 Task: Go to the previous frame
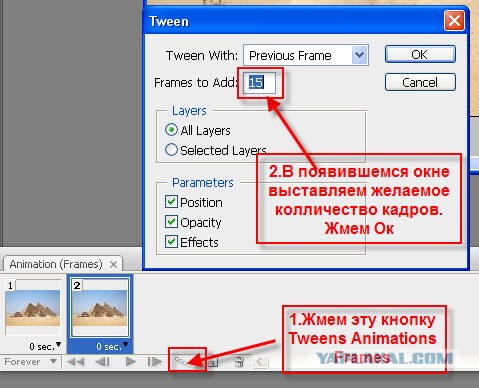coord(102,362)
